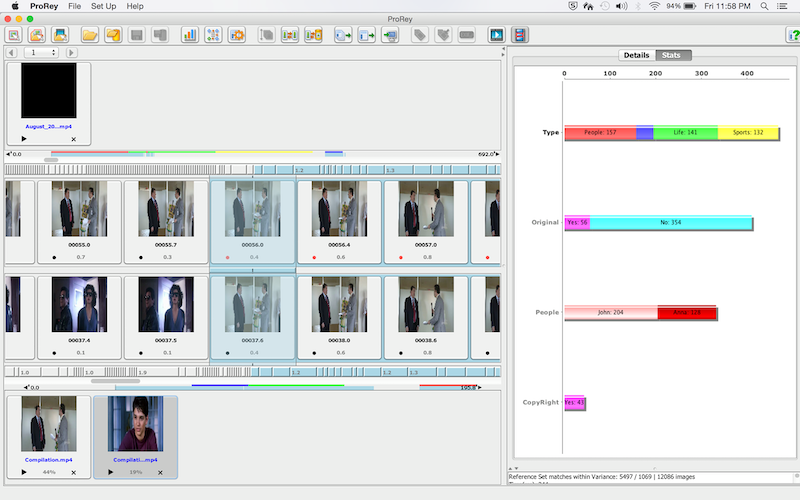Open the Wi-Fi status menu

tap(654, 6)
